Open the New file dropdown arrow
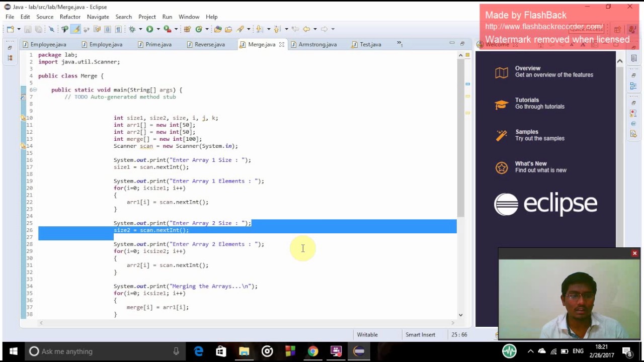Screen dimensions: 644x362 18,29
